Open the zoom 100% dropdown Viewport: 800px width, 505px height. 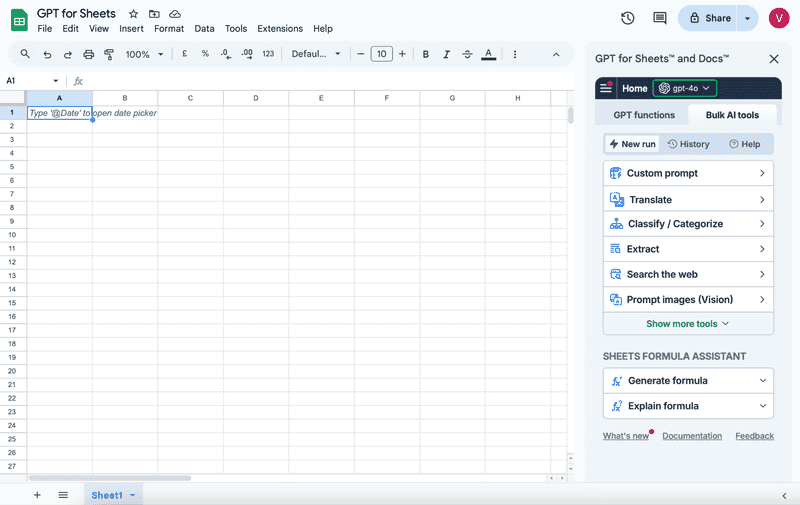point(144,54)
